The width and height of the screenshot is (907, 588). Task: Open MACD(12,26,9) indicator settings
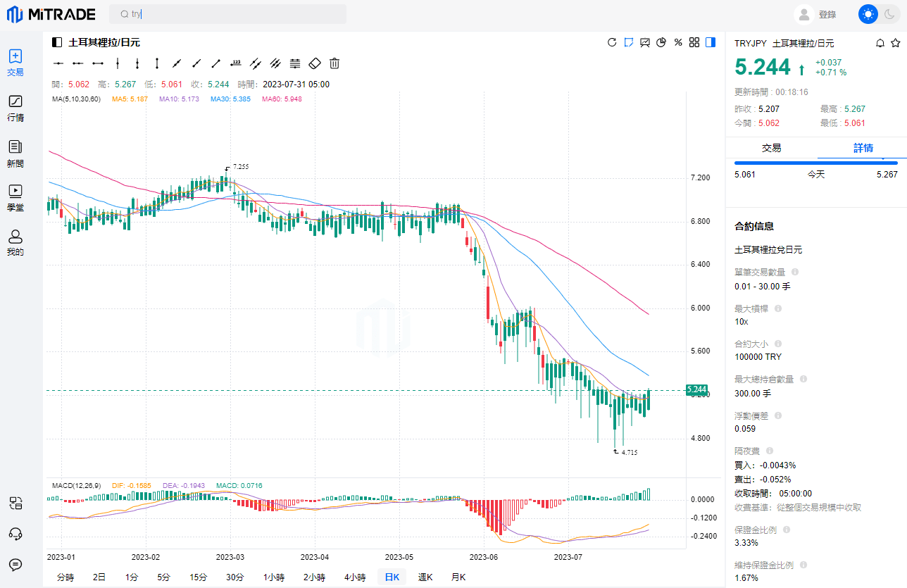pyautogui.click(x=76, y=485)
